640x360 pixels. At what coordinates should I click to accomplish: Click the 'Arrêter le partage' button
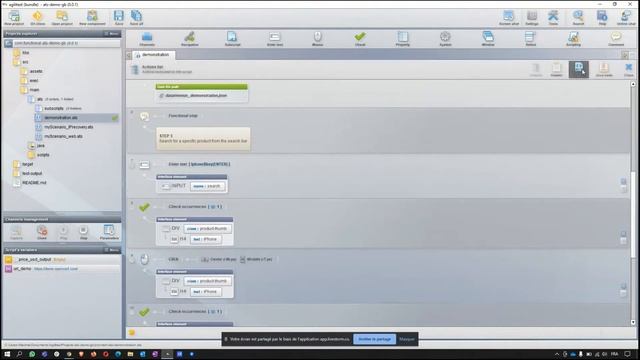(x=374, y=339)
